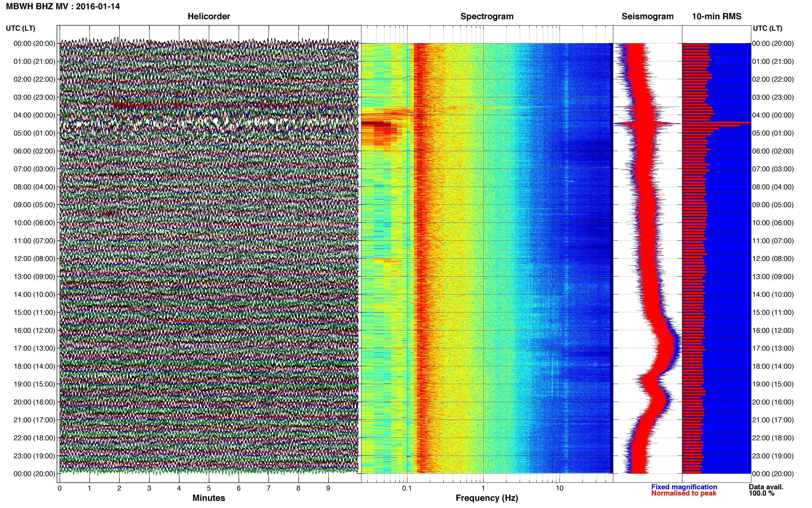Click helicorder time label '12:00 (08:00)'
This screenshot has width=812, height=508.
pos(34,259)
